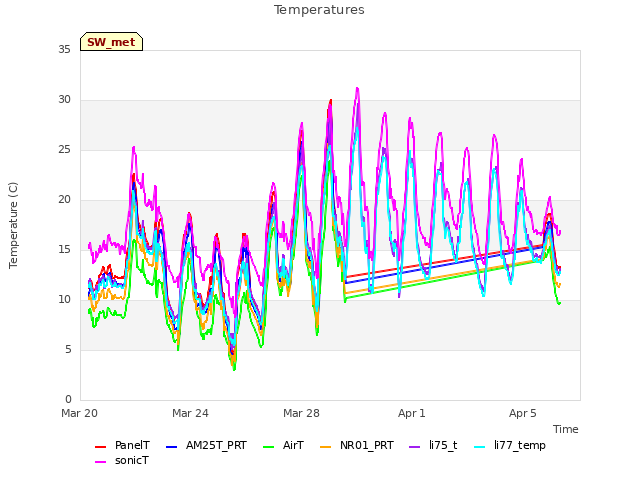Viewport: 640px width, 480px height.
Task: Click the 30 y-axis tick label
Action: click(64, 100)
